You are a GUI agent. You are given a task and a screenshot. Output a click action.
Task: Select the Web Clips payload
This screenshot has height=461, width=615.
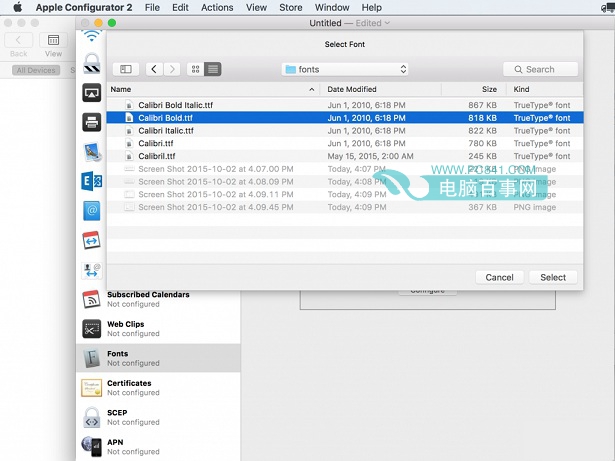[130, 329]
